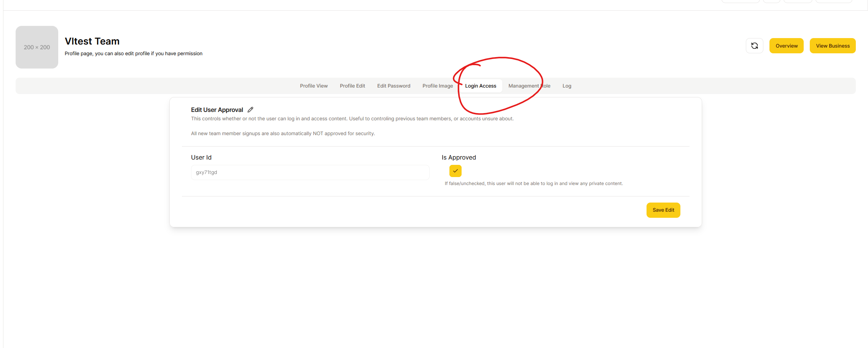Click the User Id field label
Image resolution: width=868 pixels, height=348 pixels.
click(x=201, y=158)
